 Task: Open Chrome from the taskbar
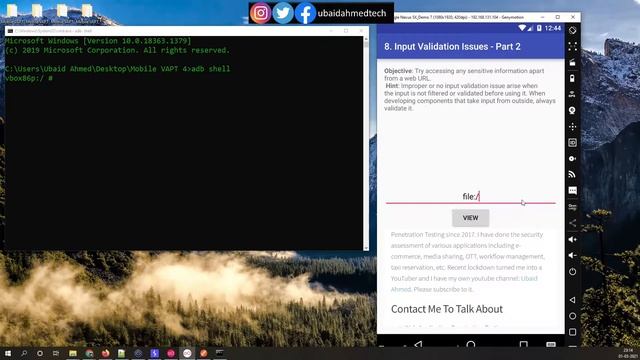point(89,353)
